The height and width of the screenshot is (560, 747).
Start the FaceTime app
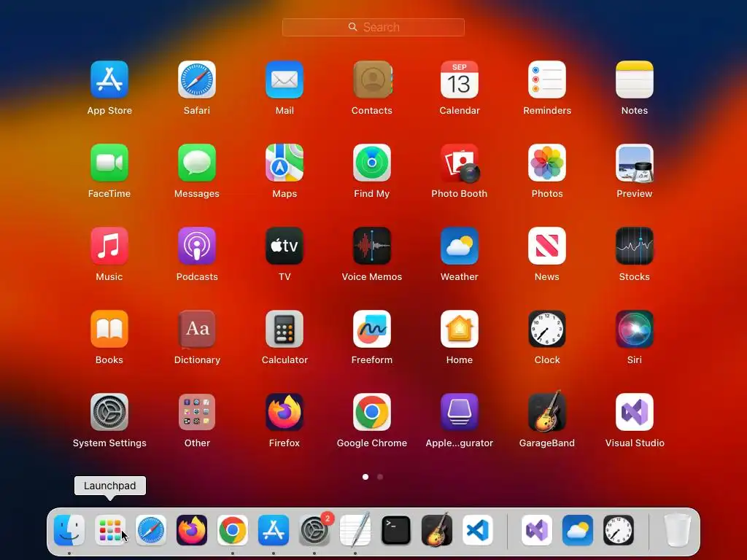(109, 163)
